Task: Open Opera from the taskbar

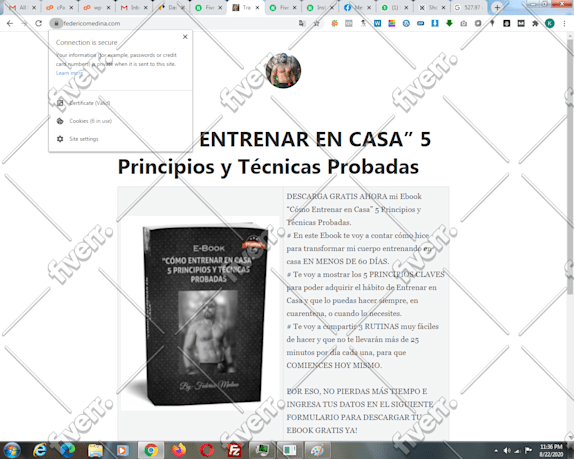Action: coord(206,450)
